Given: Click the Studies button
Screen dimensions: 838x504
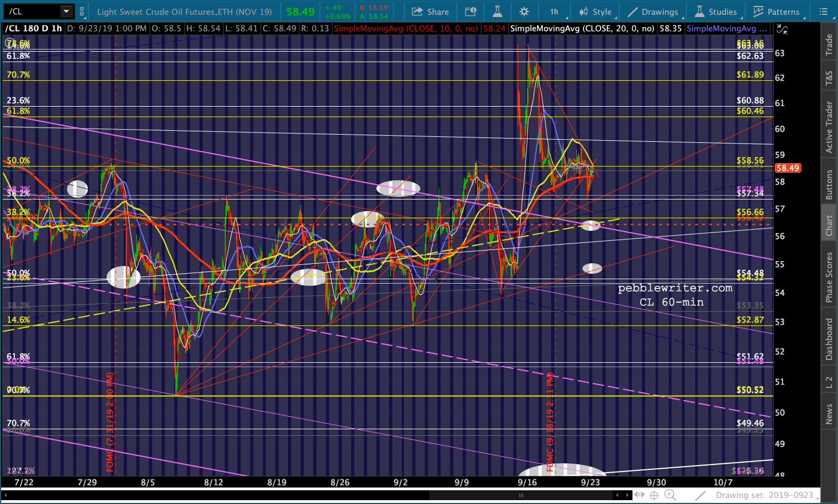Looking at the screenshot, I should pyautogui.click(x=716, y=12).
